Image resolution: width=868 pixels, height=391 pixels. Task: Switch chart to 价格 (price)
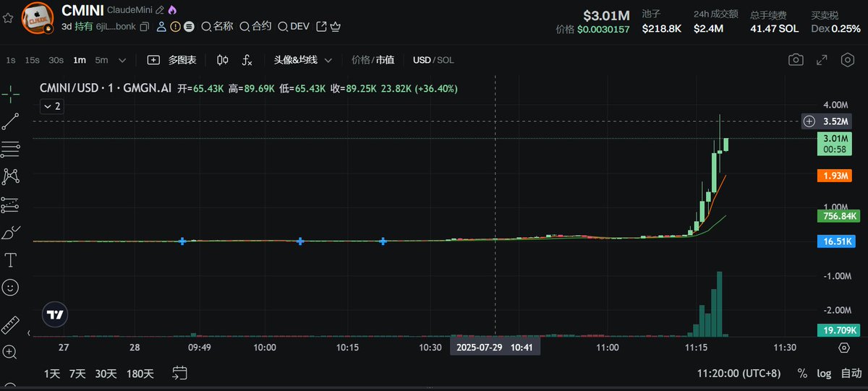click(360, 60)
